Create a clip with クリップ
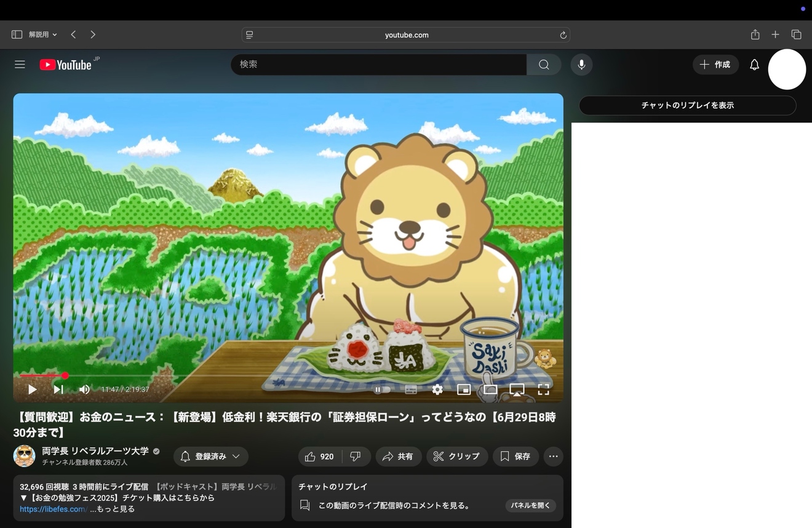This screenshot has height=528, width=812. pyautogui.click(x=457, y=456)
